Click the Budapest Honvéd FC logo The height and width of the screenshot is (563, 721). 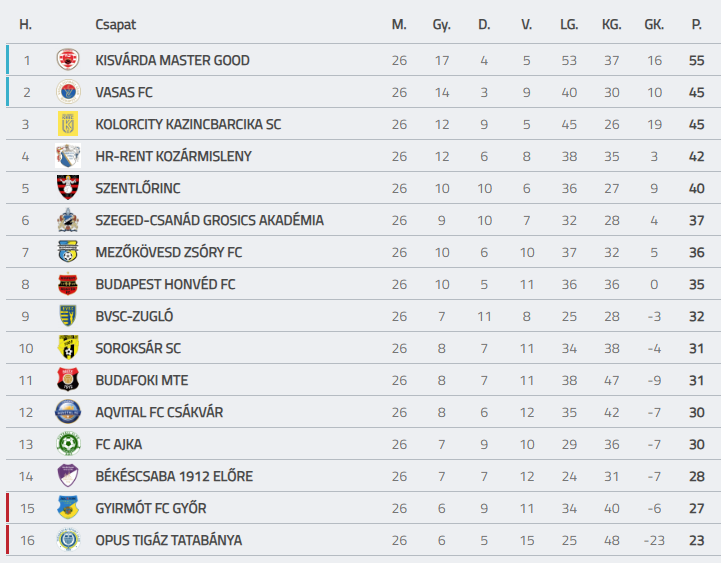68,284
